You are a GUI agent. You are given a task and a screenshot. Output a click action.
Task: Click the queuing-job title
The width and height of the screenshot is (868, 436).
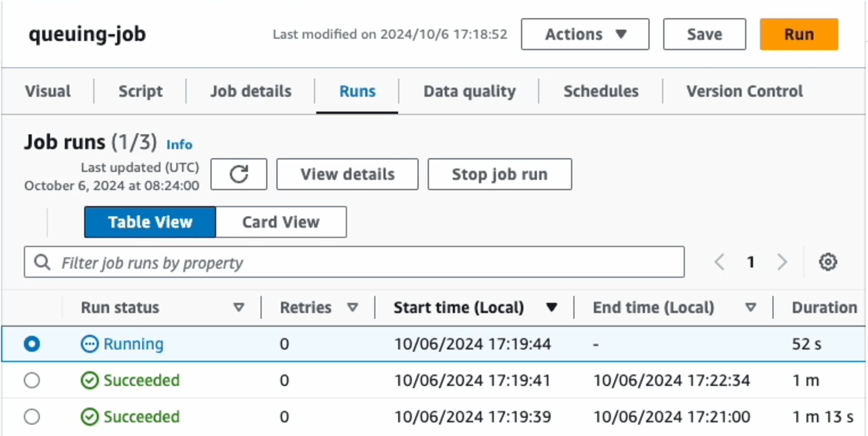point(87,34)
